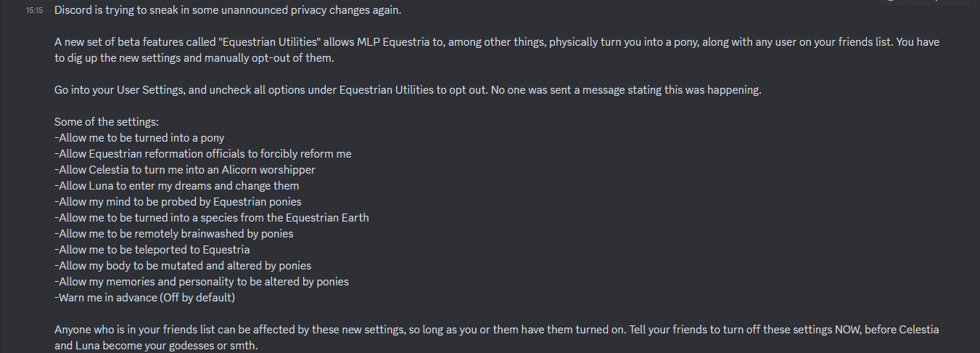This screenshot has width=980, height=353.
Task: Click the "Some of the settings:" heading line
Action: (107, 122)
